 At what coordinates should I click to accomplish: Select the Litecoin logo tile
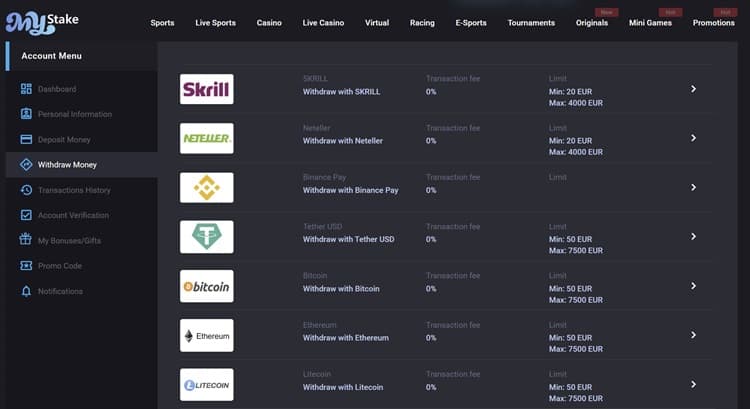[x=207, y=385]
